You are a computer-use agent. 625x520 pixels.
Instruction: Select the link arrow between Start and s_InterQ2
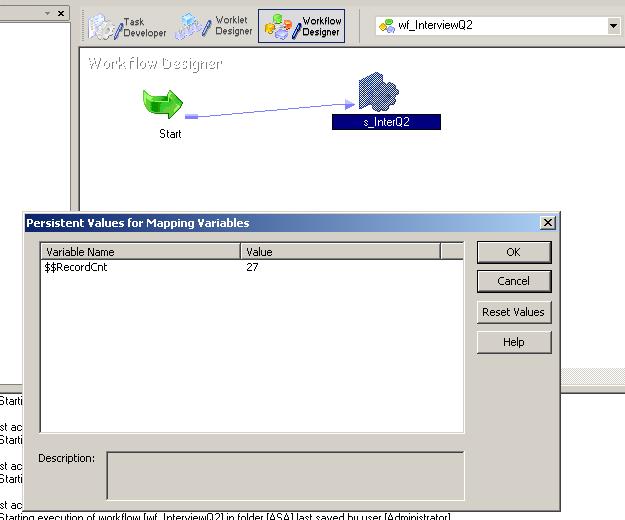[270, 110]
